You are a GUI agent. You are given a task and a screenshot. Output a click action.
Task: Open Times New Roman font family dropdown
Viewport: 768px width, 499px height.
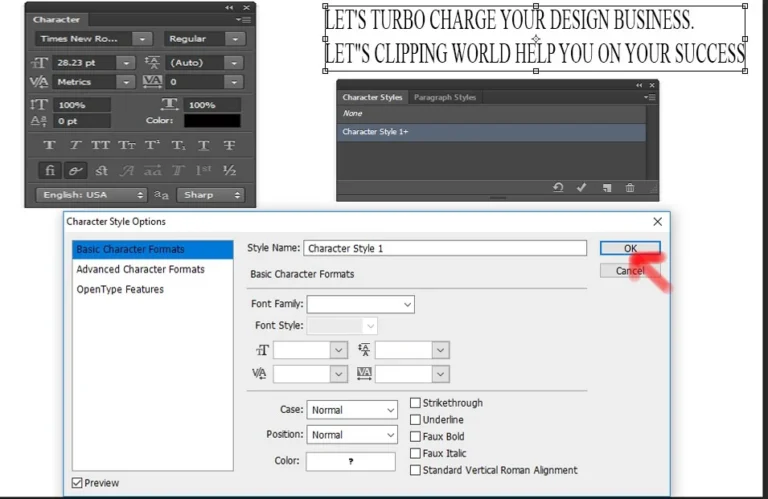pos(142,39)
